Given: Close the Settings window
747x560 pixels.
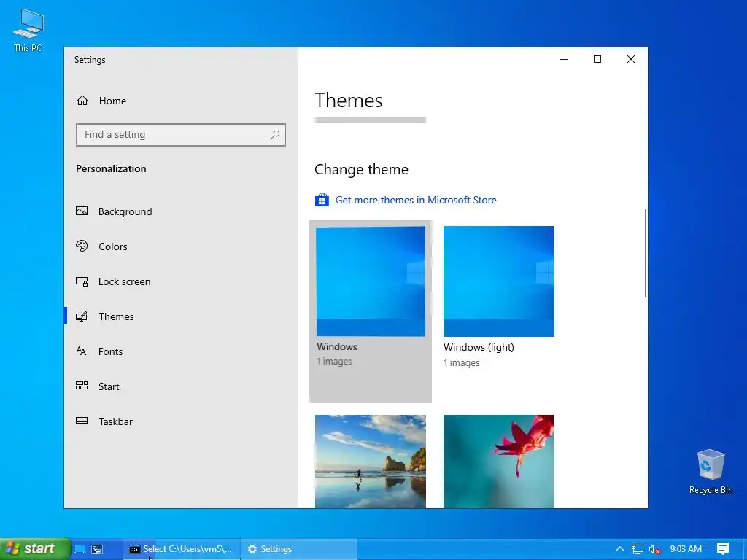Looking at the screenshot, I should tap(631, 59).
